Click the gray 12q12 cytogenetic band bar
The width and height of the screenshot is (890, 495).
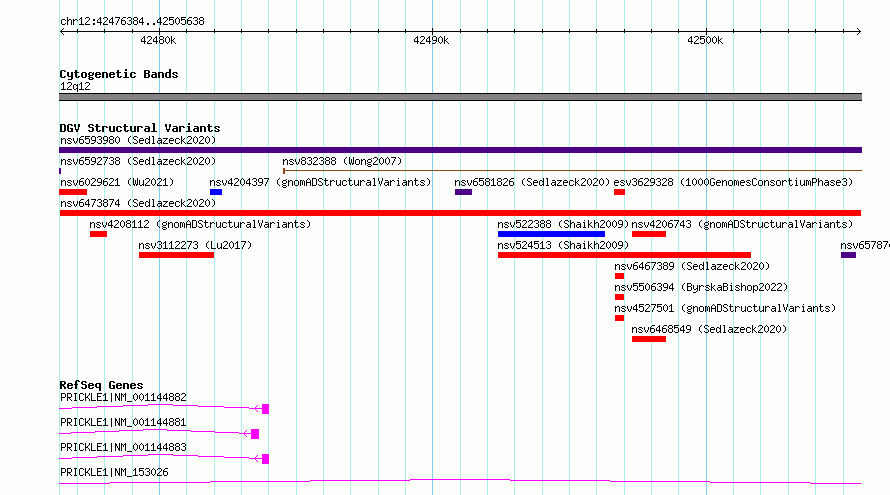[460, 97]
